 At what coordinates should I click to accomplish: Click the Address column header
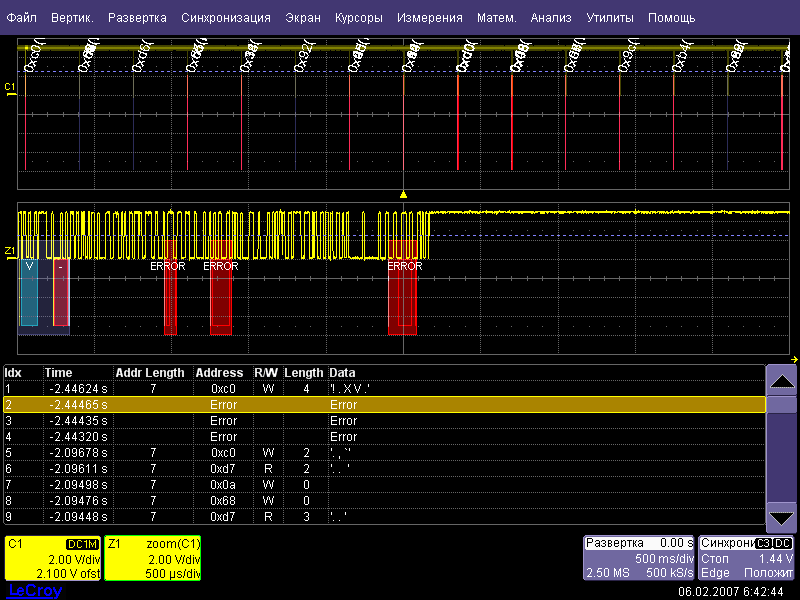[x=219, y=373]
